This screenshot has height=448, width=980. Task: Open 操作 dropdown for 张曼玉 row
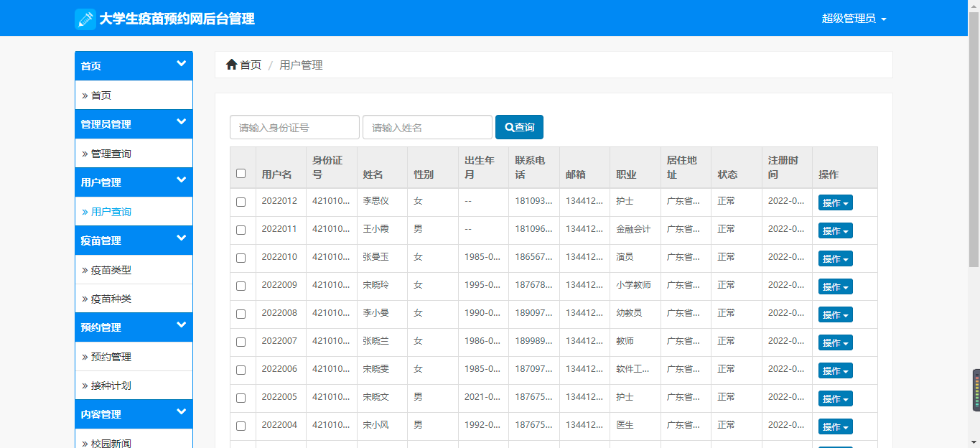(836, 258)
